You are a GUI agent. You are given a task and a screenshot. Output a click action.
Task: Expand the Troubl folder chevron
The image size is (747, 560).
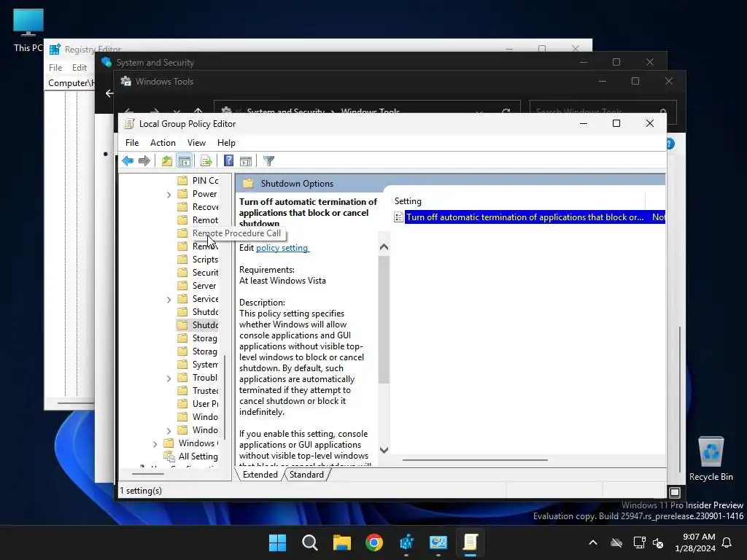(169, 378)
